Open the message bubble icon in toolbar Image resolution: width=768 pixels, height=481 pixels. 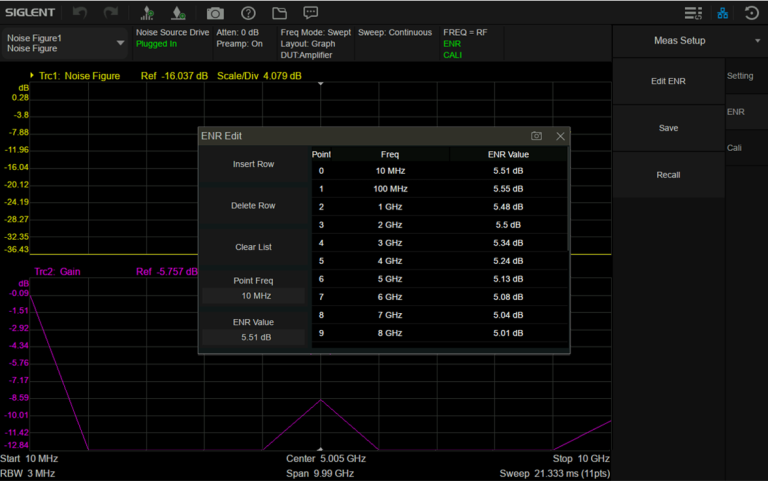tap(311, 13)
